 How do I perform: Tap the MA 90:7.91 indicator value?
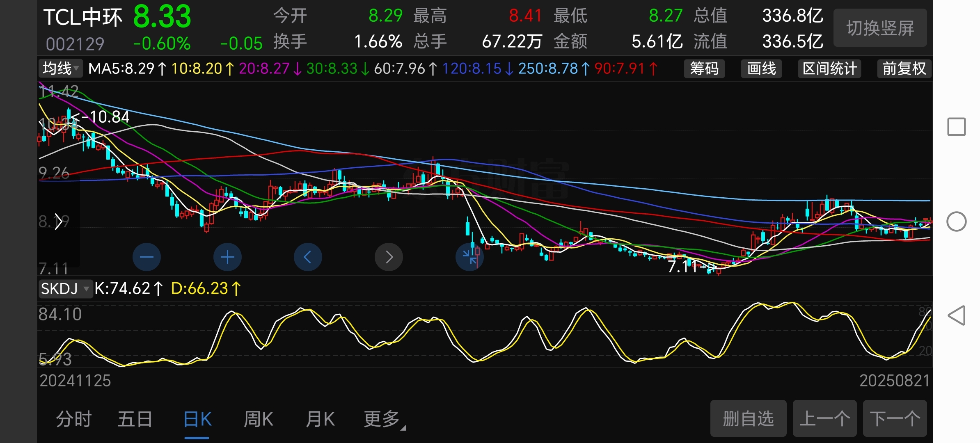626,69
